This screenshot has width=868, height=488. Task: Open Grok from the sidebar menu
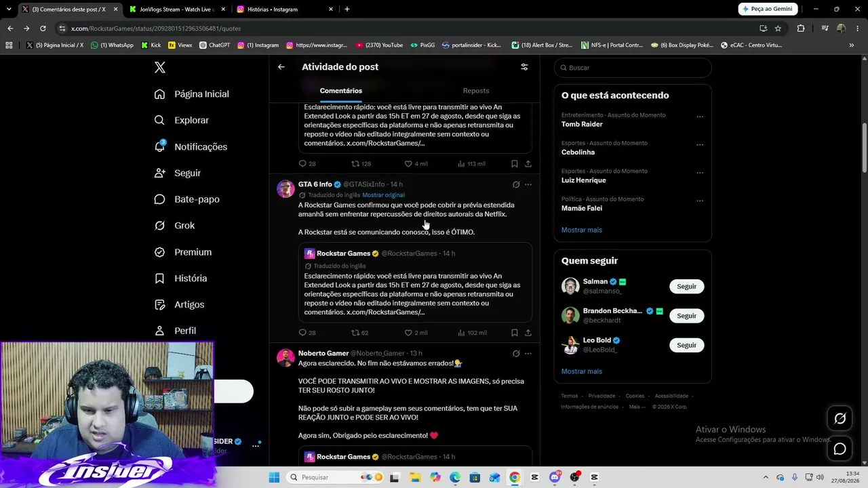point(174,226)
